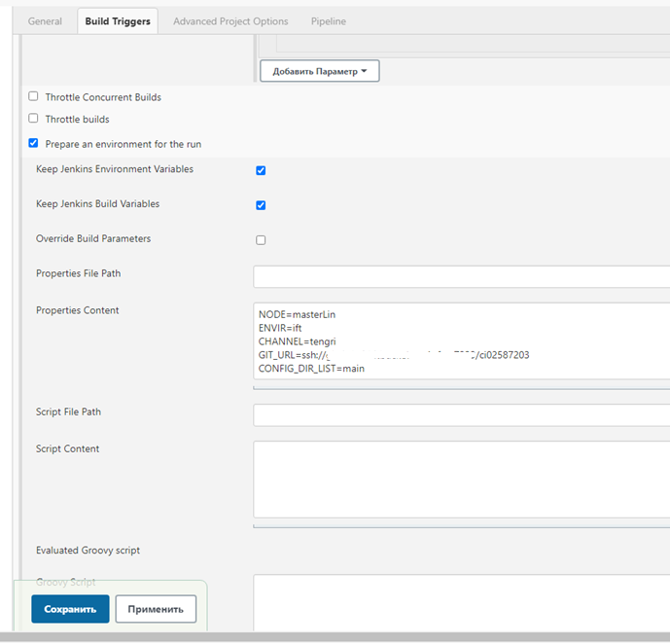Go to the Pipeline tab
The image size is (670, 644).
click(328, 21)
